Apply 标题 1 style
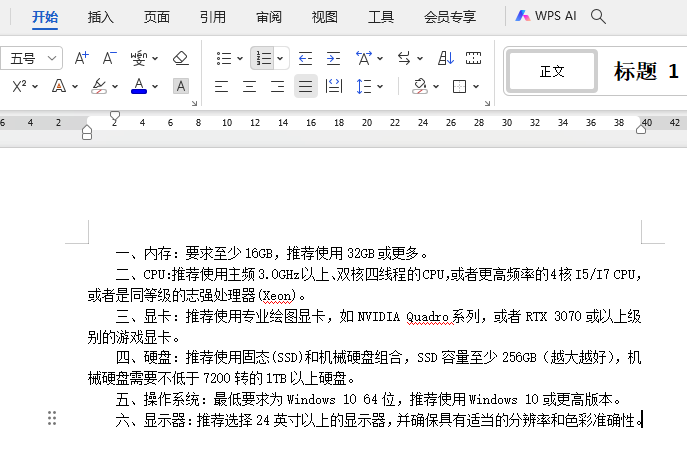The height and width of the screenshot is (471, 687). tap(646, 71)
